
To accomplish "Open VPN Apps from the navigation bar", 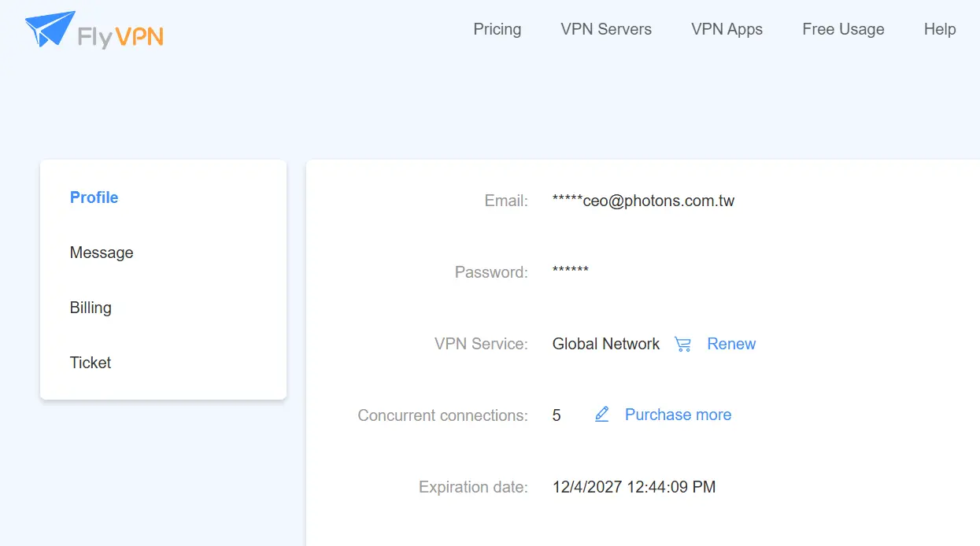I will [x=727, y=29].
